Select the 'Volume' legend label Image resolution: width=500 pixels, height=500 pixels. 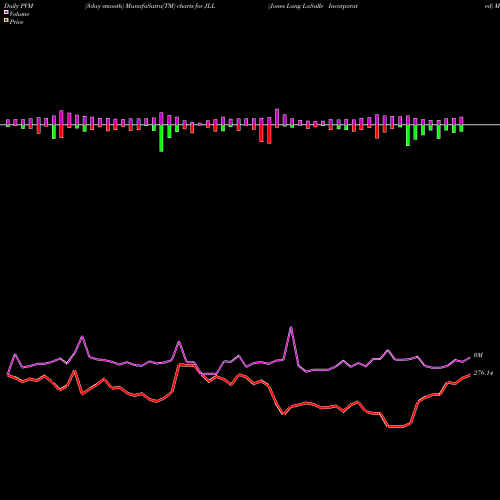point(19,14)
